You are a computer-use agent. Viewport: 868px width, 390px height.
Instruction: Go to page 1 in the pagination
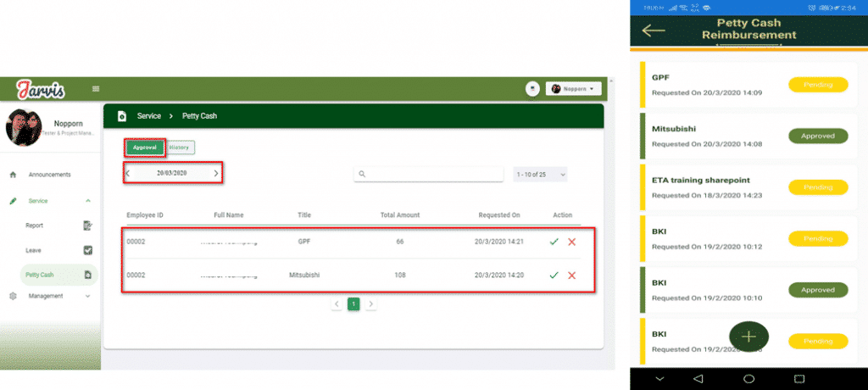353,304
